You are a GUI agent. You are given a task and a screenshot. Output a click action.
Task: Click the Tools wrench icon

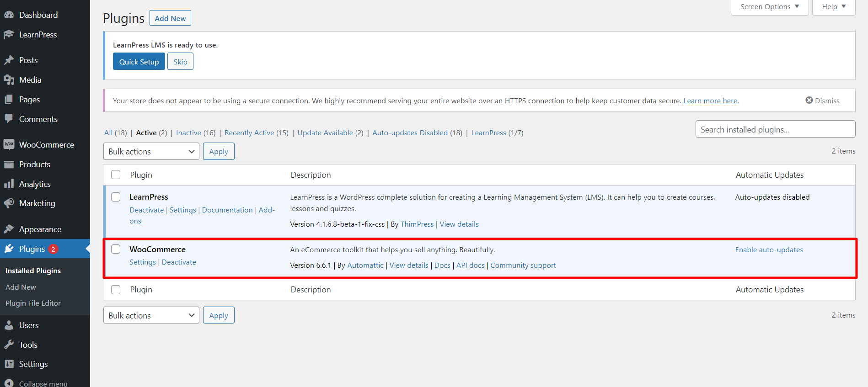tap(9, 345)
